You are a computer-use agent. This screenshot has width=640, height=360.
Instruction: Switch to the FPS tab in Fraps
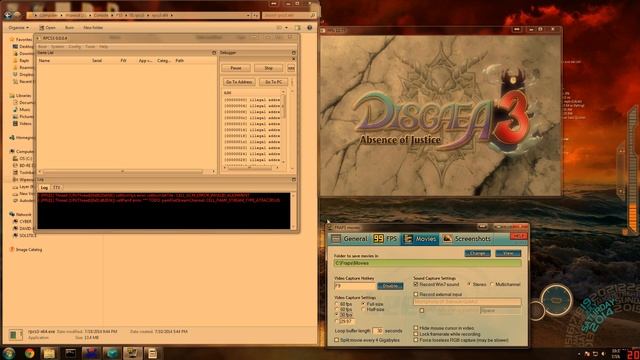coord(385,239)
